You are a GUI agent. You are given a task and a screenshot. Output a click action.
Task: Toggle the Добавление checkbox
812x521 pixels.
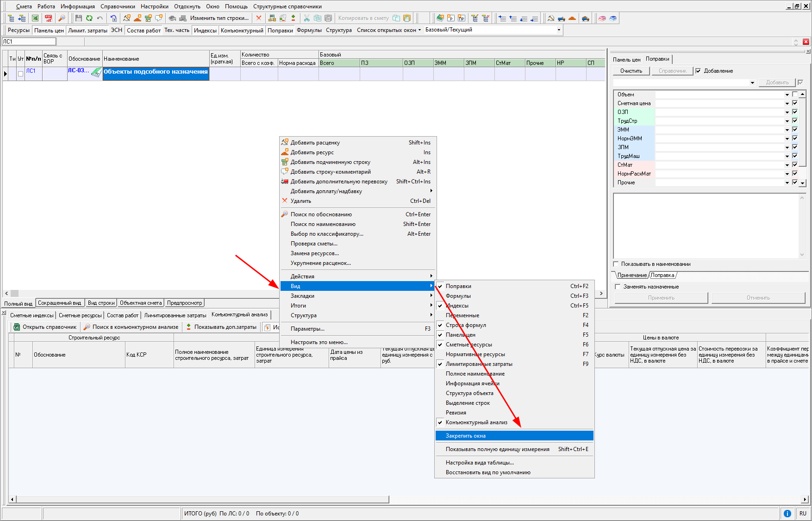click(698, 71)
